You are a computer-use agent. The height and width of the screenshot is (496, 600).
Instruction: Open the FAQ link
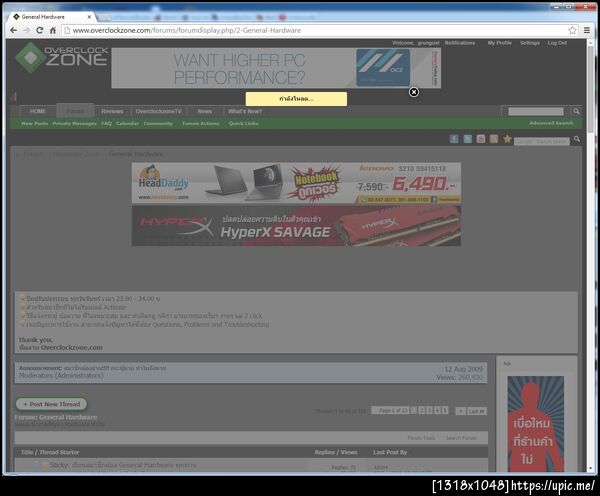[x=106, y=123]
